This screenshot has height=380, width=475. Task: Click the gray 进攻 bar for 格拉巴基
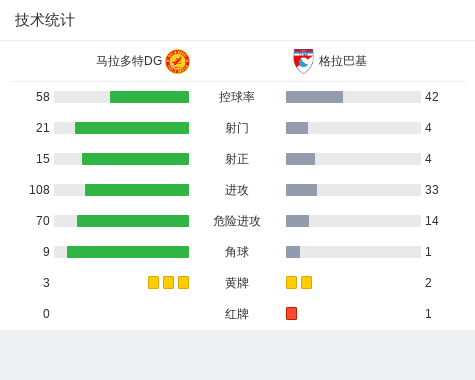pos(301,190)
